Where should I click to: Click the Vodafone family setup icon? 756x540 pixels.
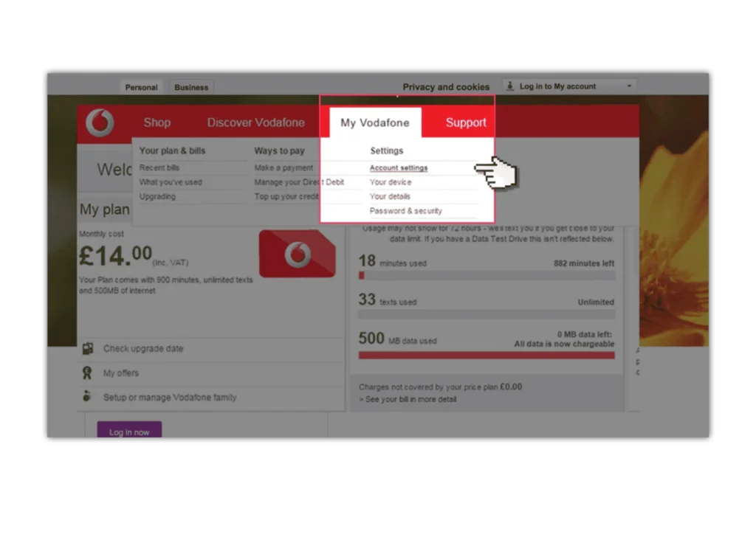87,396
